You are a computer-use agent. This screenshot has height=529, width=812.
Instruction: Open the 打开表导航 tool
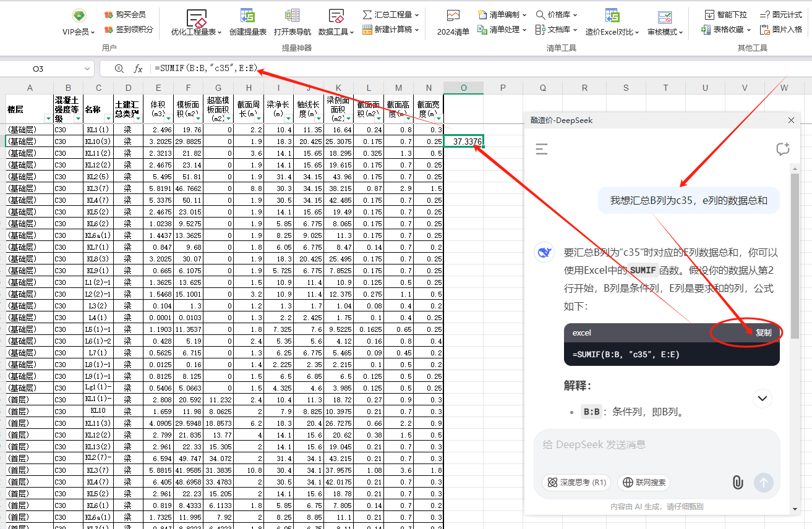coord(292,17)
